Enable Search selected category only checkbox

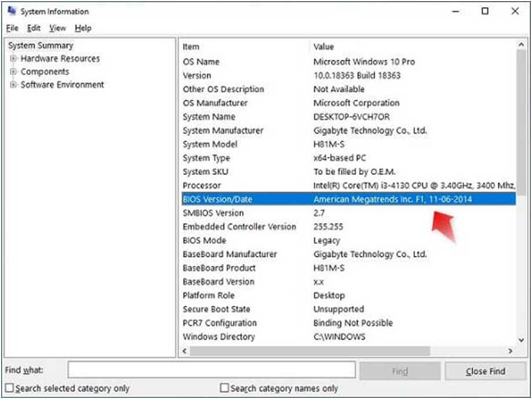coord(10,388)
